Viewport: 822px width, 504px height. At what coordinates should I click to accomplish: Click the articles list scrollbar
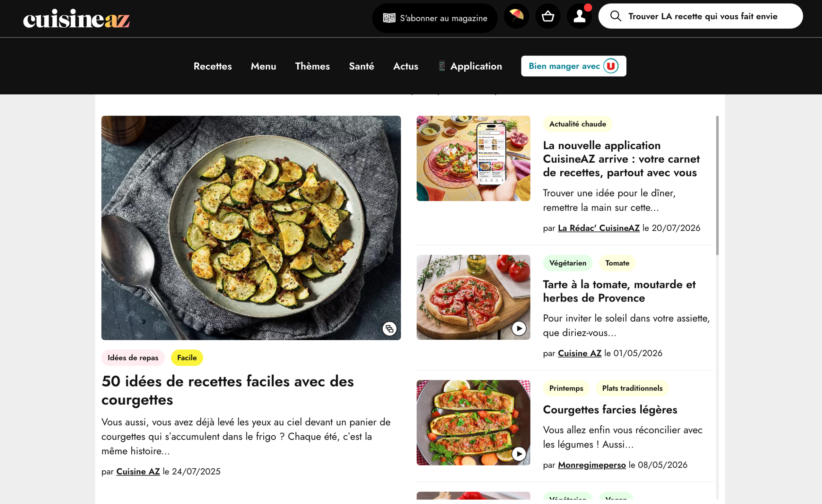[x=717, y=186]
